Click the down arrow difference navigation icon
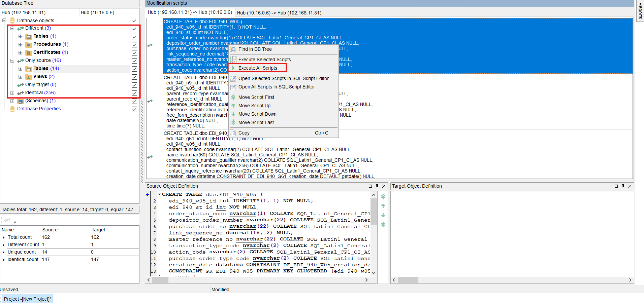Image resolution: width=644 pixels, height=303 pixels. [383, 215]
